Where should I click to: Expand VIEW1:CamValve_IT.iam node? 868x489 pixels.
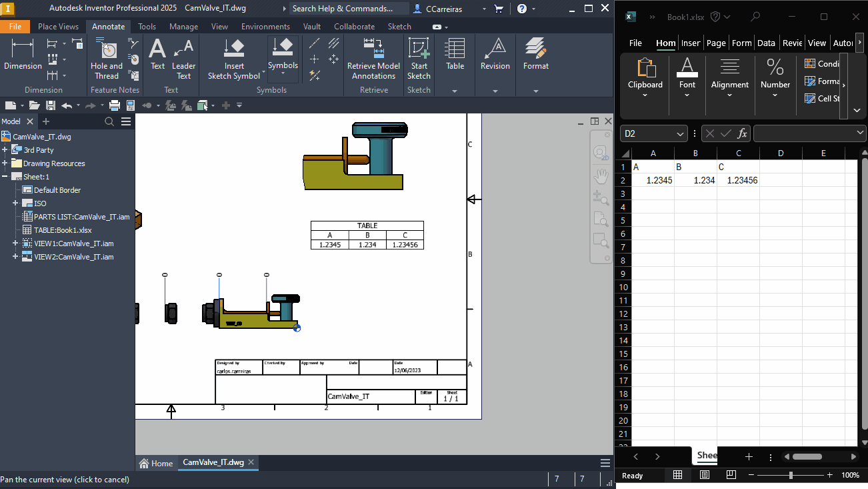coord(15,243)
